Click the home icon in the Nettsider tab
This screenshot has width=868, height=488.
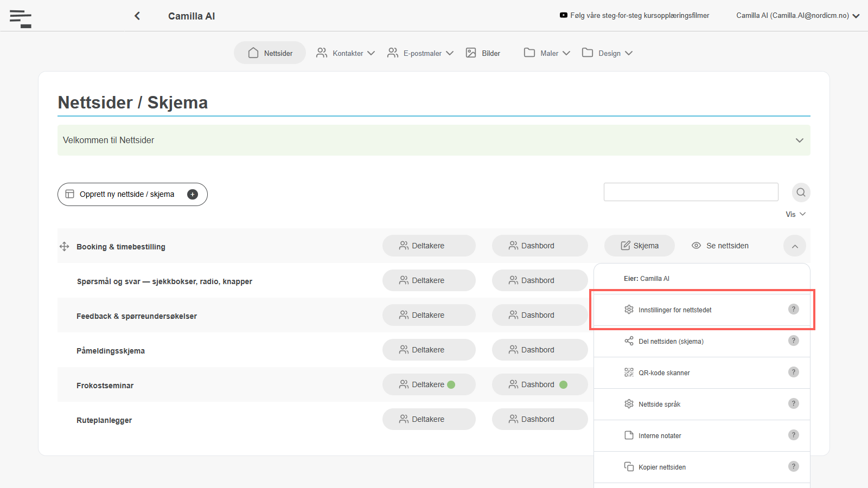tap(253, 53)
